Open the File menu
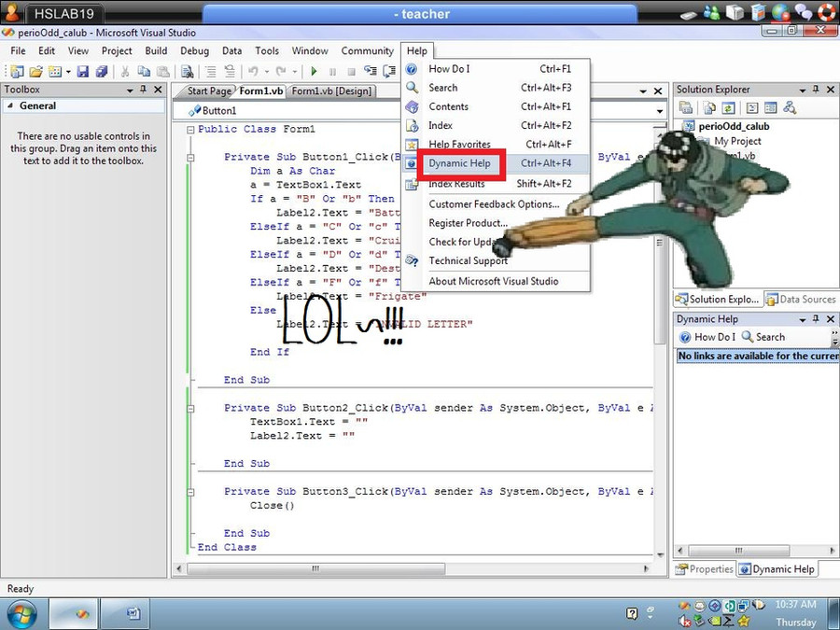This screenshot has height=630, width=840. click(18, 51)
